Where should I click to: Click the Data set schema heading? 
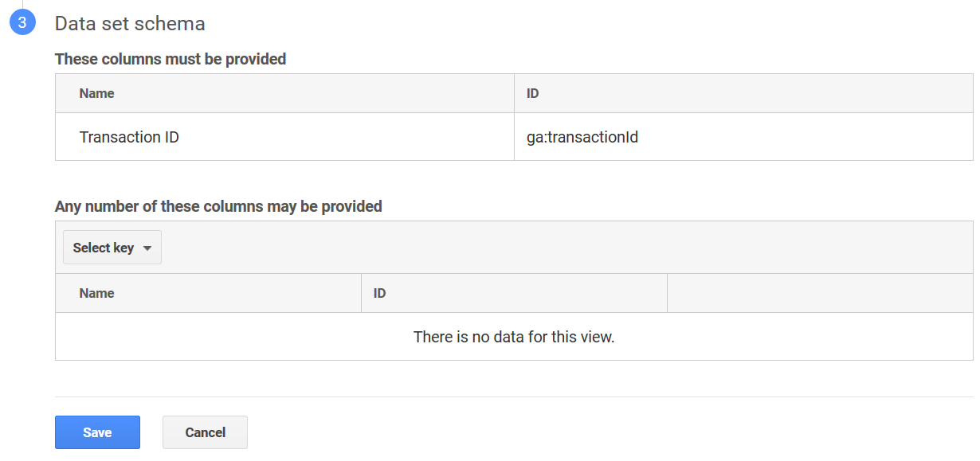click(130, 24)
